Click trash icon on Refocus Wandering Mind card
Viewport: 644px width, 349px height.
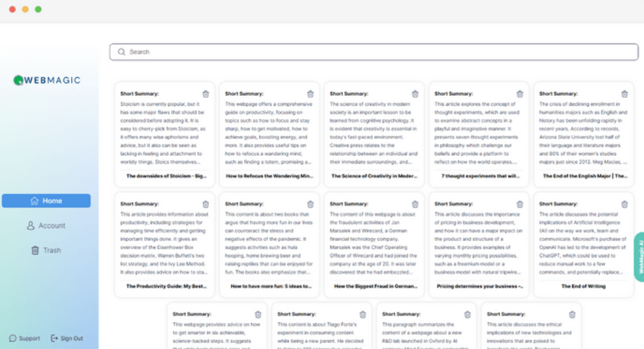tap(310, 94)
